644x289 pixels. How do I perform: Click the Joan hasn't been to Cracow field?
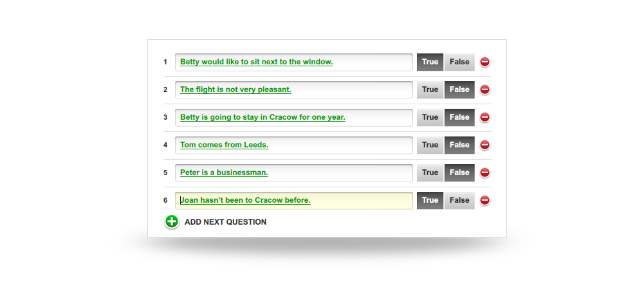pos(293,200)
